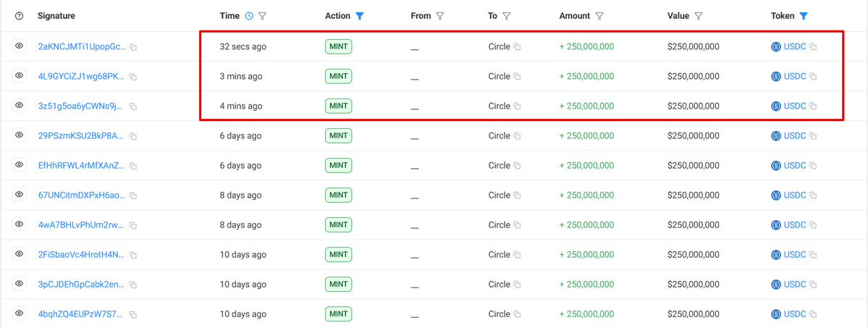The height and width of the screenshot is (328, 868).
Task: Copy USDC token address in first row
Action: [x=813, y=47]
